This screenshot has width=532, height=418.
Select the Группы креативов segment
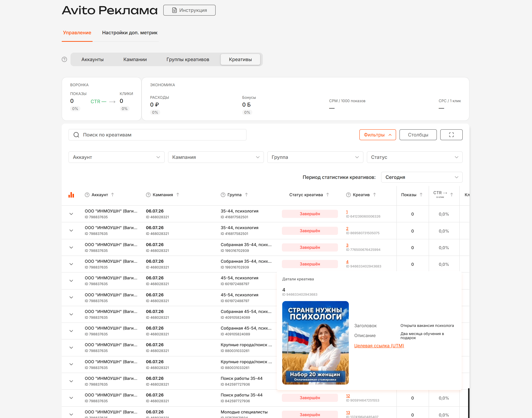188,59
